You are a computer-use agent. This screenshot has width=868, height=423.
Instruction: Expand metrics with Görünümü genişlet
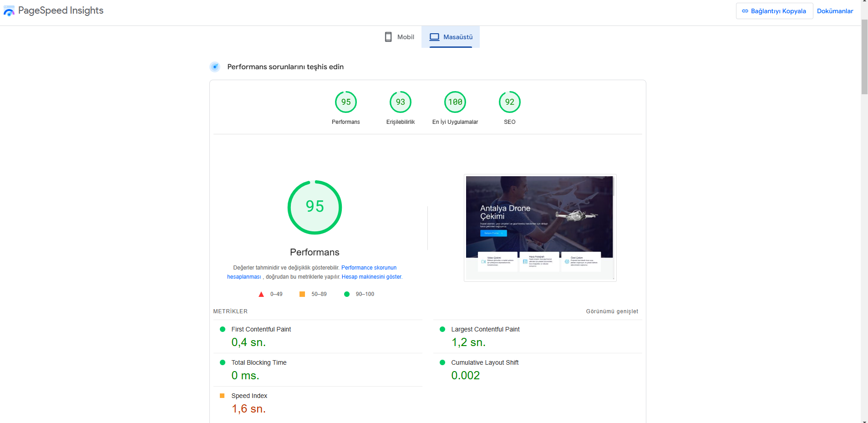[x=612, y=311]
